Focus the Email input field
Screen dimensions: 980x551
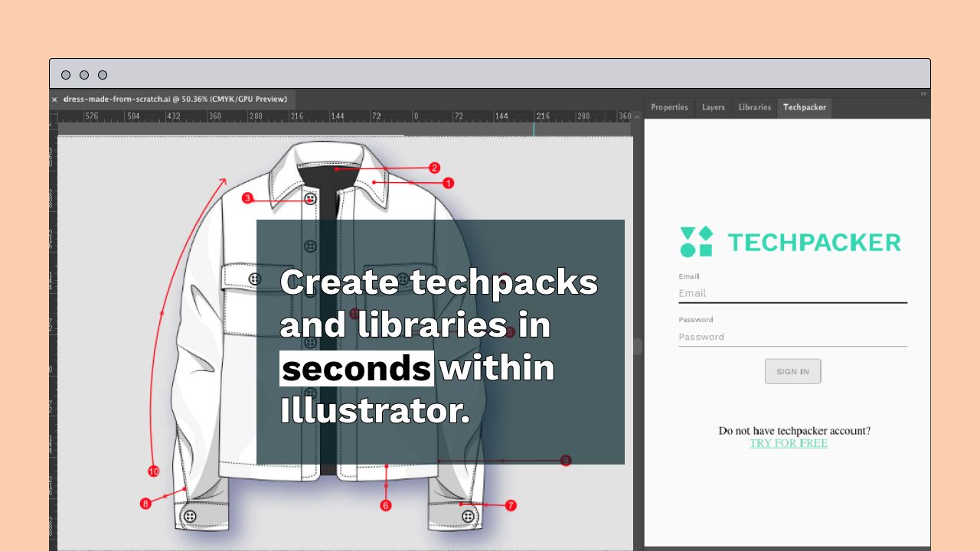792,293
